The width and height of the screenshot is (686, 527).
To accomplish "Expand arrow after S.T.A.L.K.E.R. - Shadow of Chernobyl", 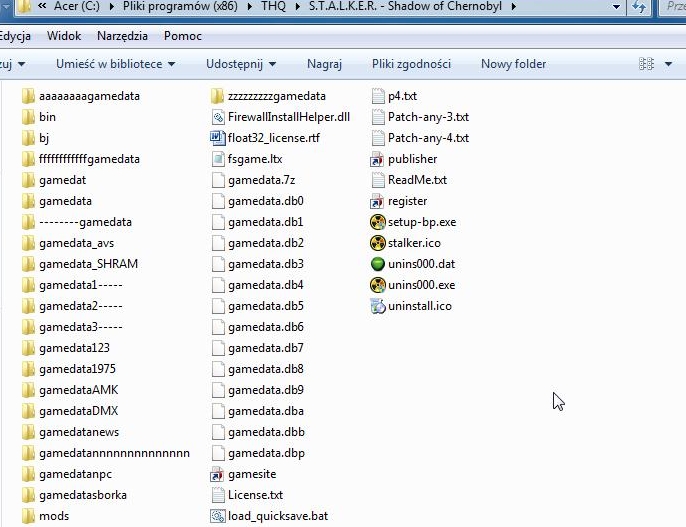I will click(x=513, y=7).
